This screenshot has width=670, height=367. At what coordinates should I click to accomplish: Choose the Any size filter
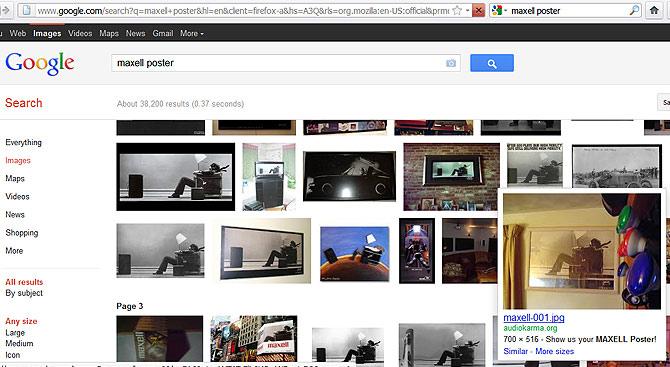coord(21,321)
